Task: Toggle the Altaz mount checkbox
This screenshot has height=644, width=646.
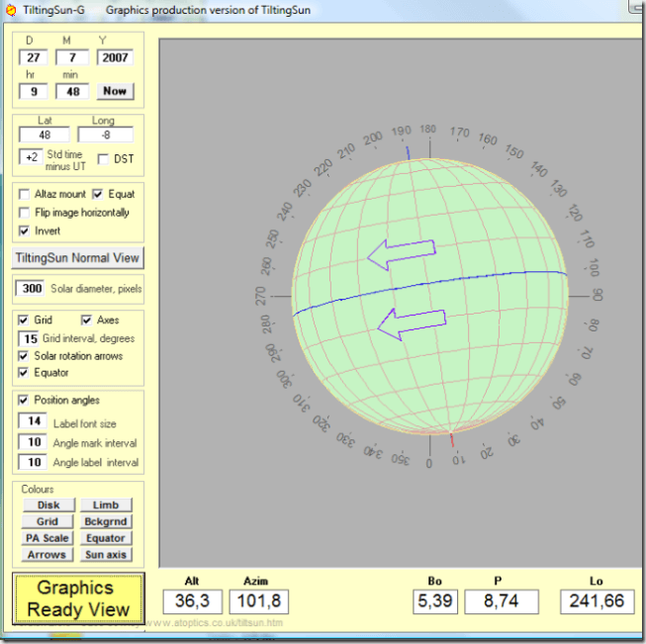Action: (25, 195)
